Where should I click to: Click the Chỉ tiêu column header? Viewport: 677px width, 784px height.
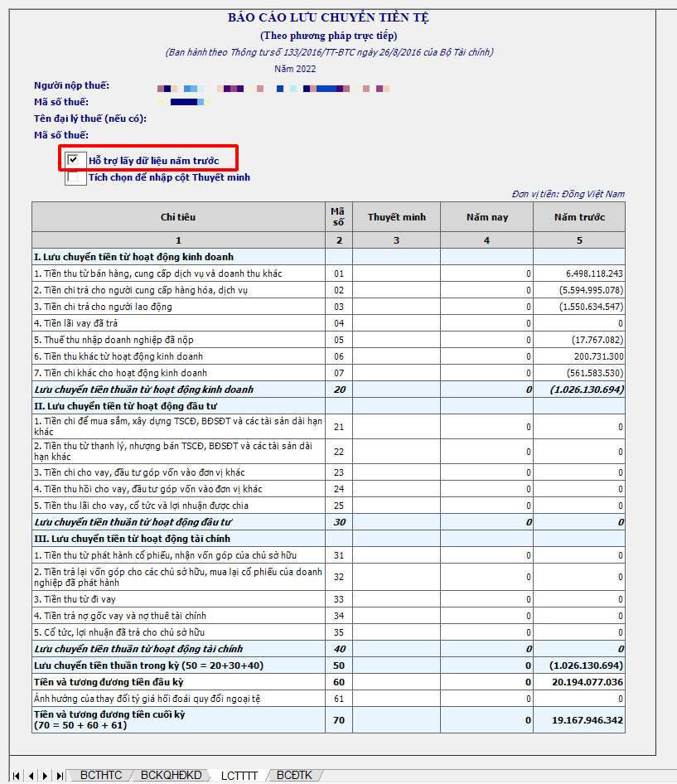178,217
